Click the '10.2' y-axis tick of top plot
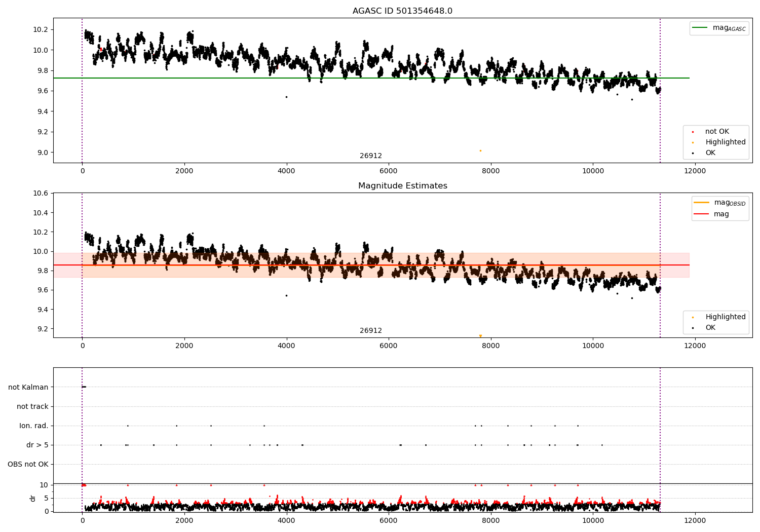 click(x=41, y=29)
